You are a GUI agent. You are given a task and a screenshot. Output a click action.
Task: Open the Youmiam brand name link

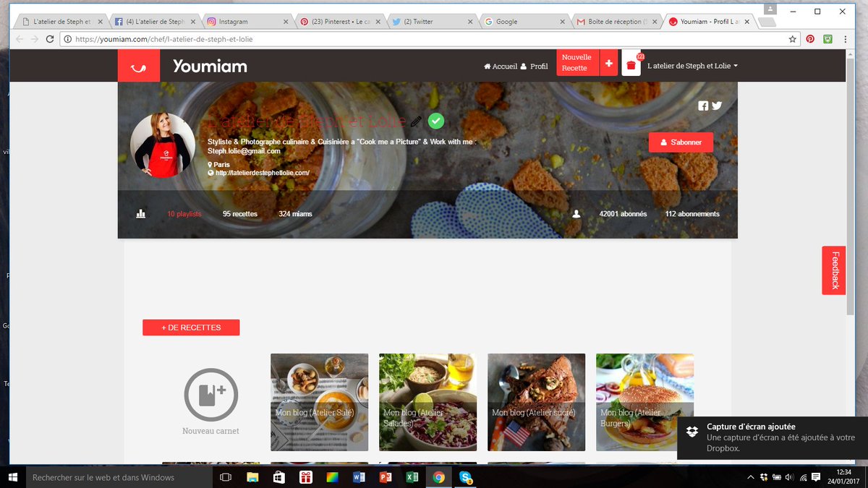[210, 67]
